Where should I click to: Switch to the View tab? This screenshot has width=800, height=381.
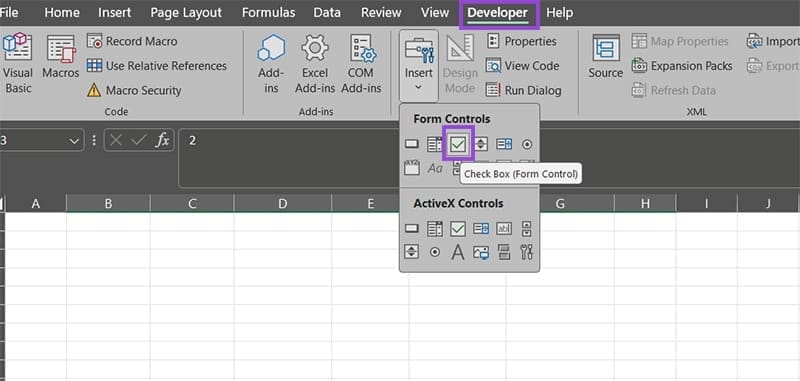[x=435, y=13]
